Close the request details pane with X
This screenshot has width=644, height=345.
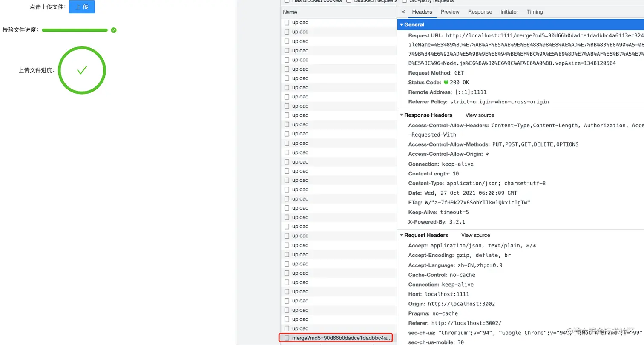403,12
